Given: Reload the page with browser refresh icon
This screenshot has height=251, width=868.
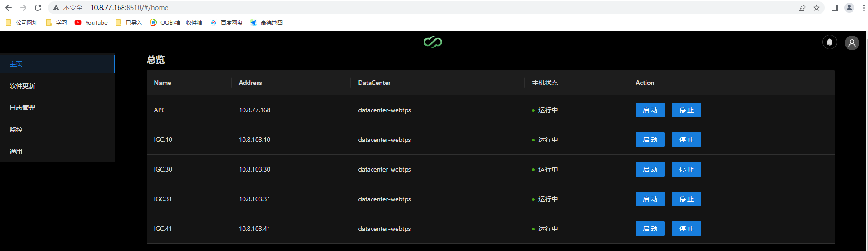Looking at the screenshot, I should [x=38, y=8].
